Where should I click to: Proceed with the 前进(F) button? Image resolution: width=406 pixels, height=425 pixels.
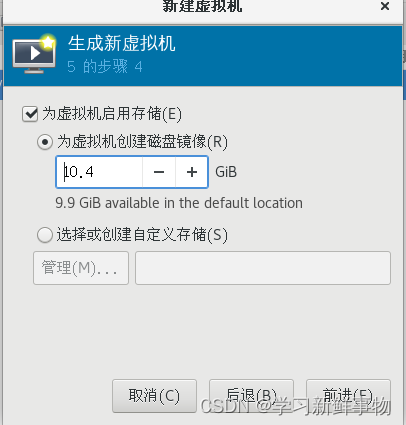348,396
